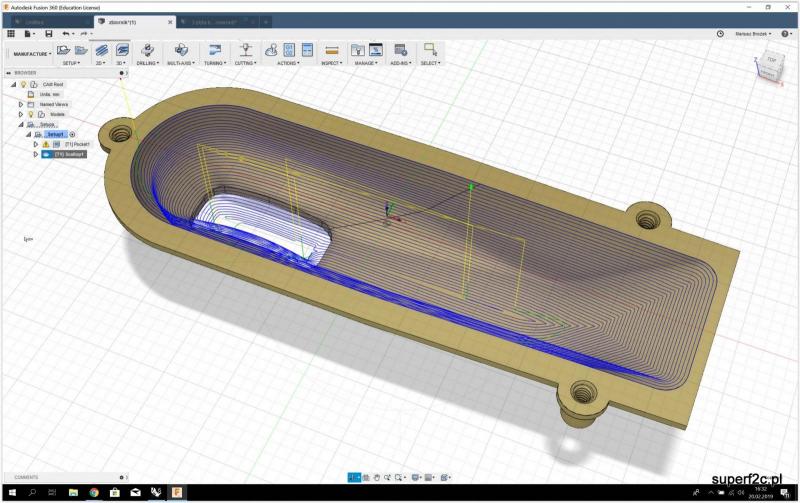The width and height of the screenshot is (800, 503).
Task: Open the MANUFACTURE workspace dropdown
Action: [x=29, y=53]
